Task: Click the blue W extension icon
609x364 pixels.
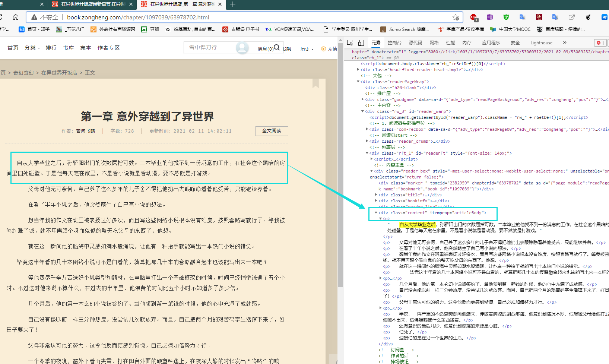Action: pyautogui.click(x=604, y=17)
